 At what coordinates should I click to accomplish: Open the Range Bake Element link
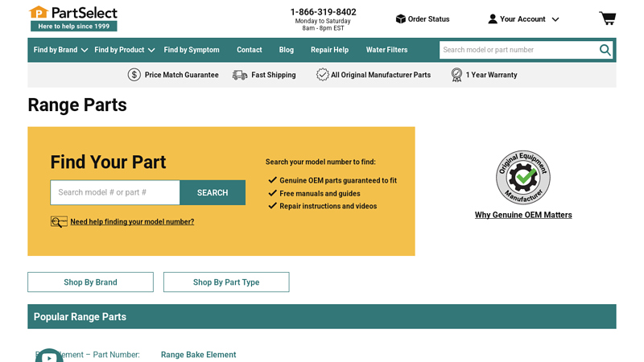pyautogui.click(x=198, y=355)
